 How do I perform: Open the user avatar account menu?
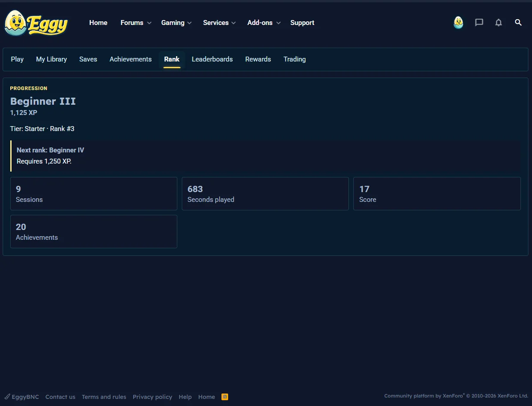[x=458, y=23]
